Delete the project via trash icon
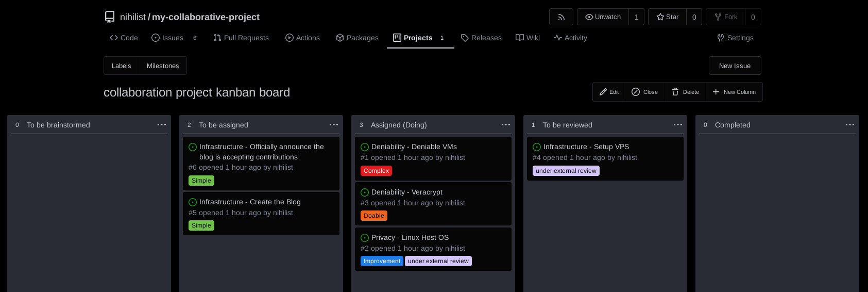 pos(685,92)
